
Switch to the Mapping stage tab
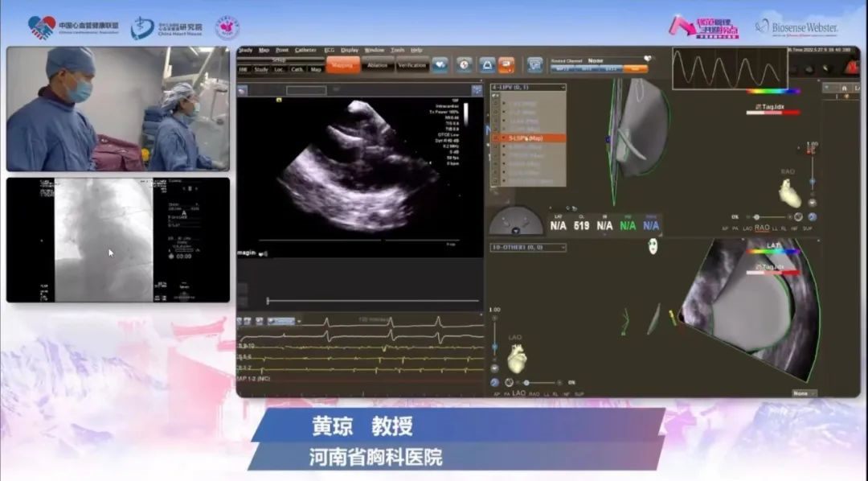coord(342,65)
